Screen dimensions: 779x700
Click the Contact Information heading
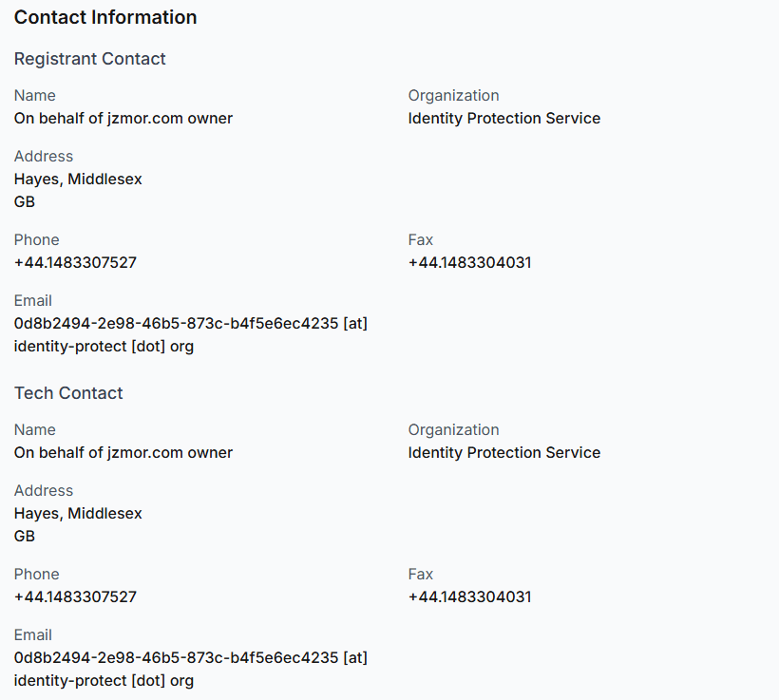105,17
